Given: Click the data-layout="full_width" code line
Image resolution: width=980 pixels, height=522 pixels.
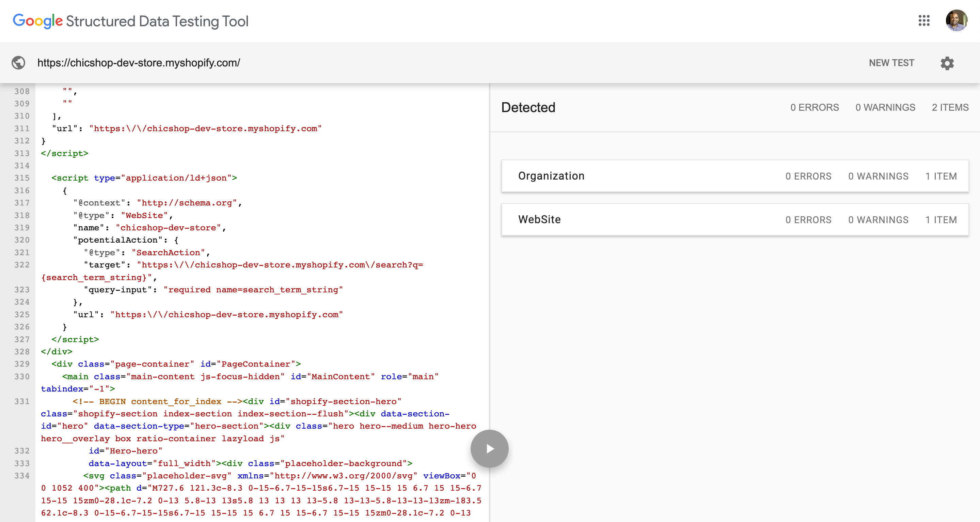Looking at the screenshot, I should 250,463.
